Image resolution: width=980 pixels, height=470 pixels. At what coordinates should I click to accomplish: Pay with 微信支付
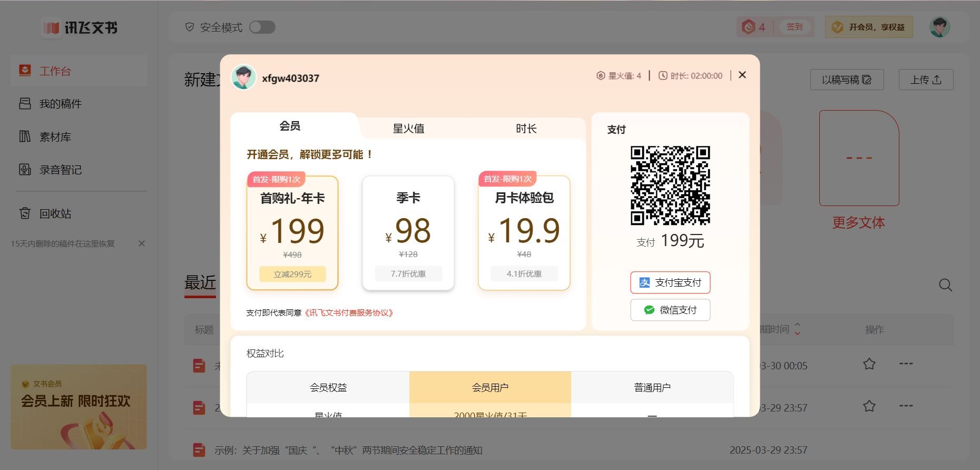670,310
